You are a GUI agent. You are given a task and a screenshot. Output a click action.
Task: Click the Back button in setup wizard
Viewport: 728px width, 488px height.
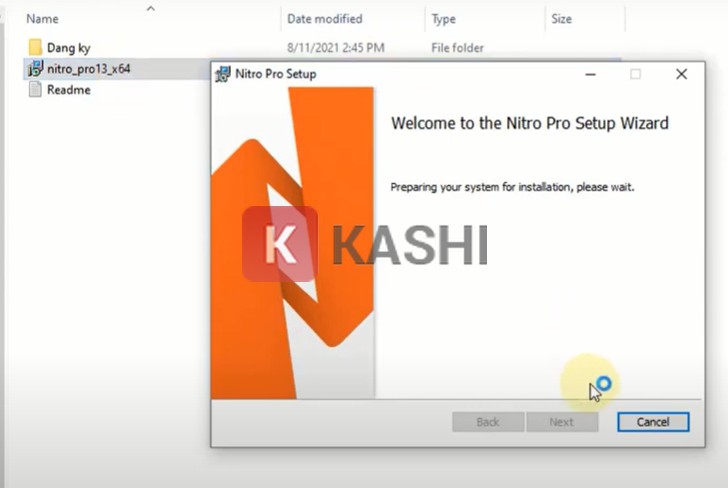pos(488,422)
